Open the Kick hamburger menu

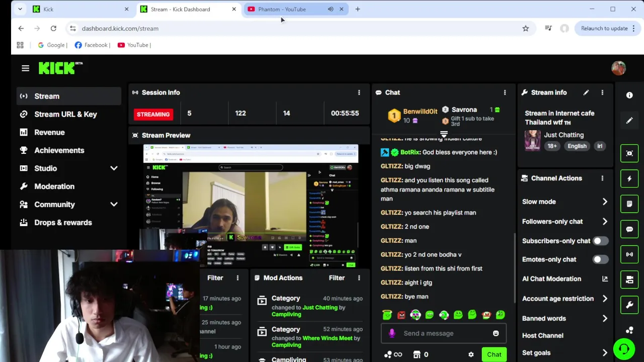(x=25, y=68)
